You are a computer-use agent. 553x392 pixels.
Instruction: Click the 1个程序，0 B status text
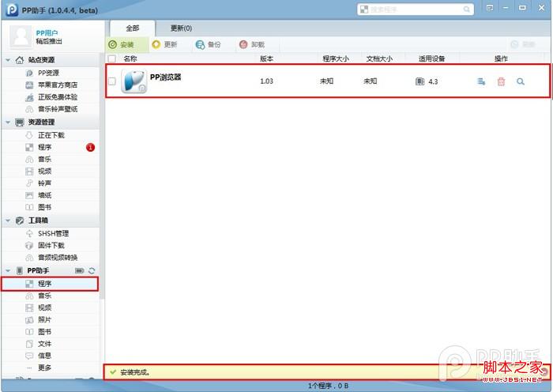tap(328, 386)
